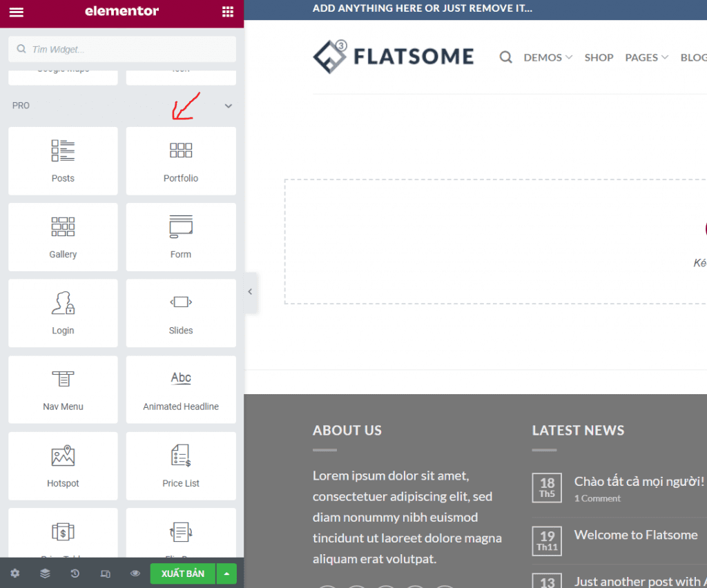Select the Login widget
Screen dimensions: 707x588
tap(63, 313)
